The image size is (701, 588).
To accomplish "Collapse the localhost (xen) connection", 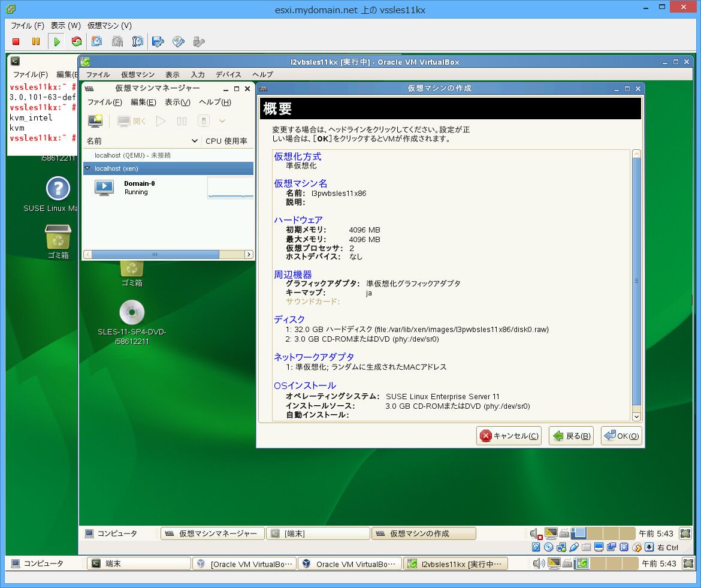I will (x=87, y=168).
